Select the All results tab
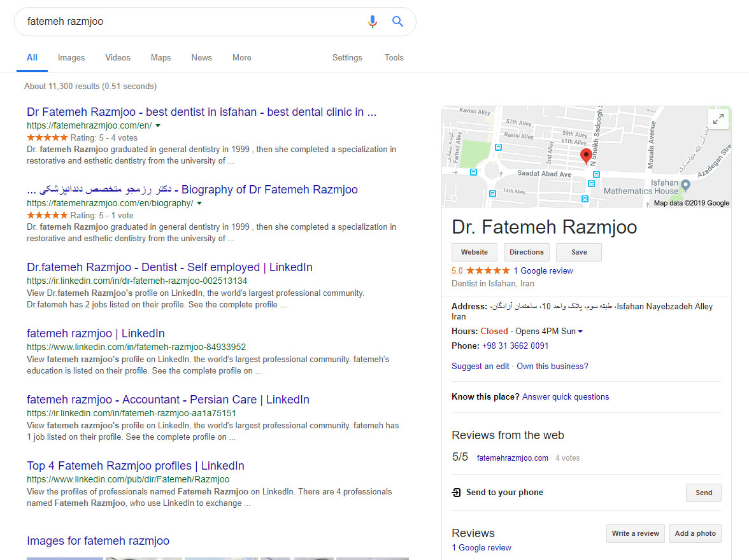 tap(32, 57)
